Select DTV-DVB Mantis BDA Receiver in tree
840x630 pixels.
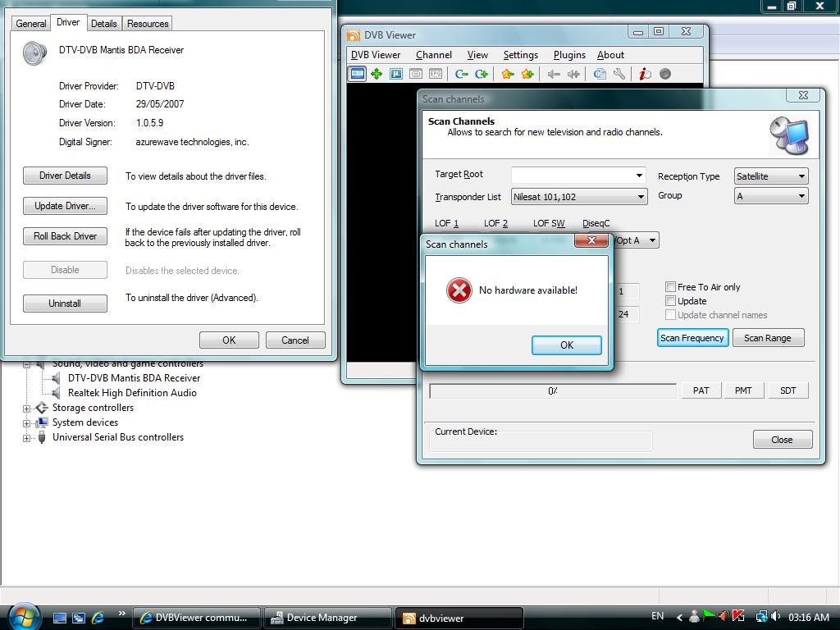(x=134, y=377)
